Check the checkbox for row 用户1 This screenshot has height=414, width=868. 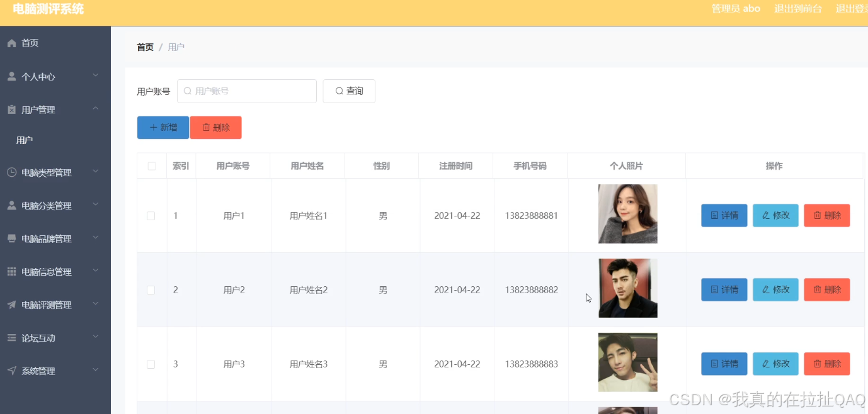click(x=151, y=216)
